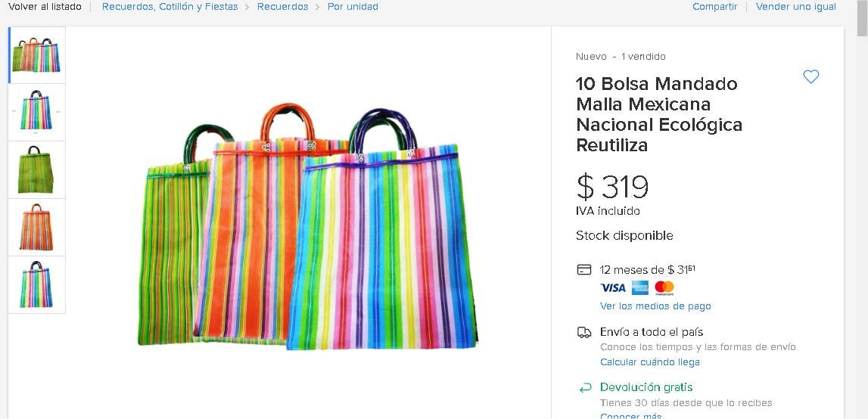Click the Compartir link
Image resolution: width=868 pixels, height=419 pixels.
click(714, 7)
